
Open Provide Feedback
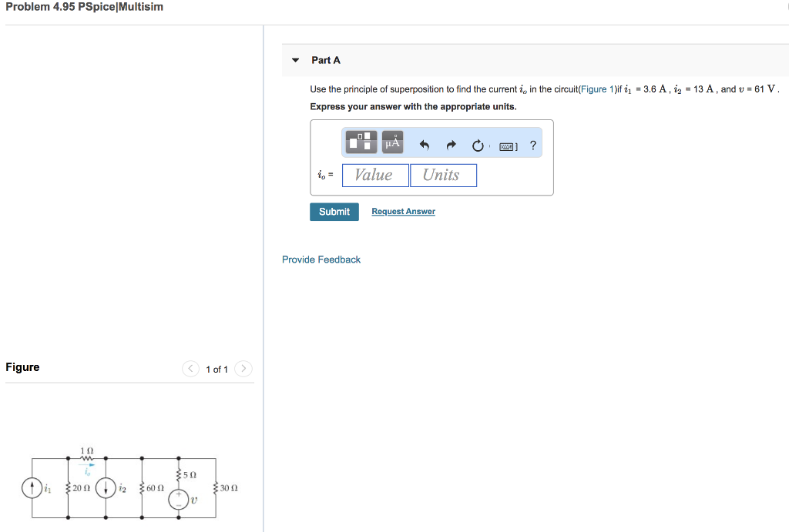point(321,259)
